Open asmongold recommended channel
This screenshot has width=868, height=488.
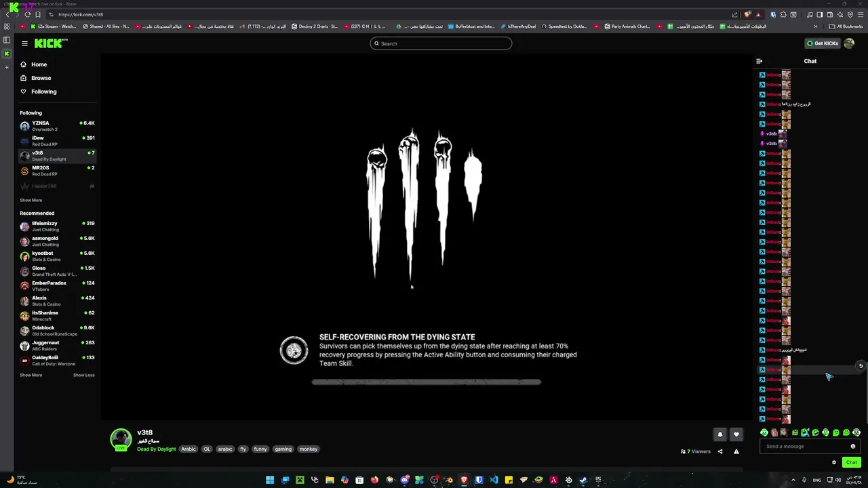tap(58, 241)
